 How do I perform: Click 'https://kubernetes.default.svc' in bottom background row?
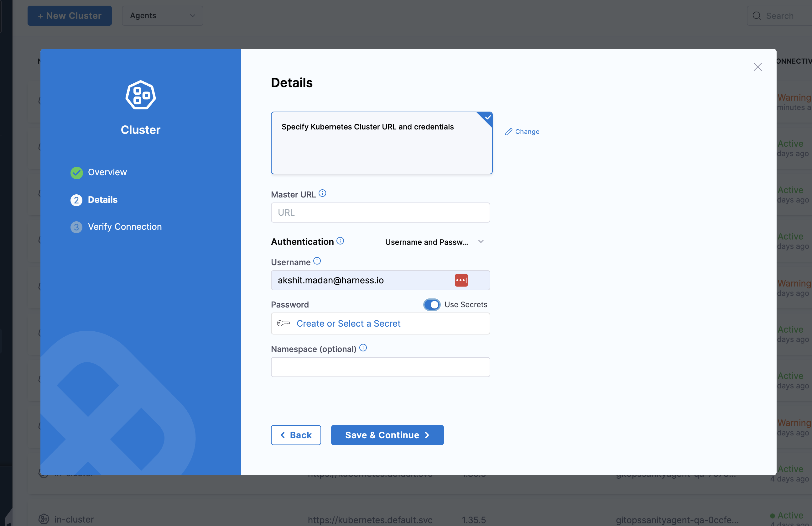[x=370, y=520]
